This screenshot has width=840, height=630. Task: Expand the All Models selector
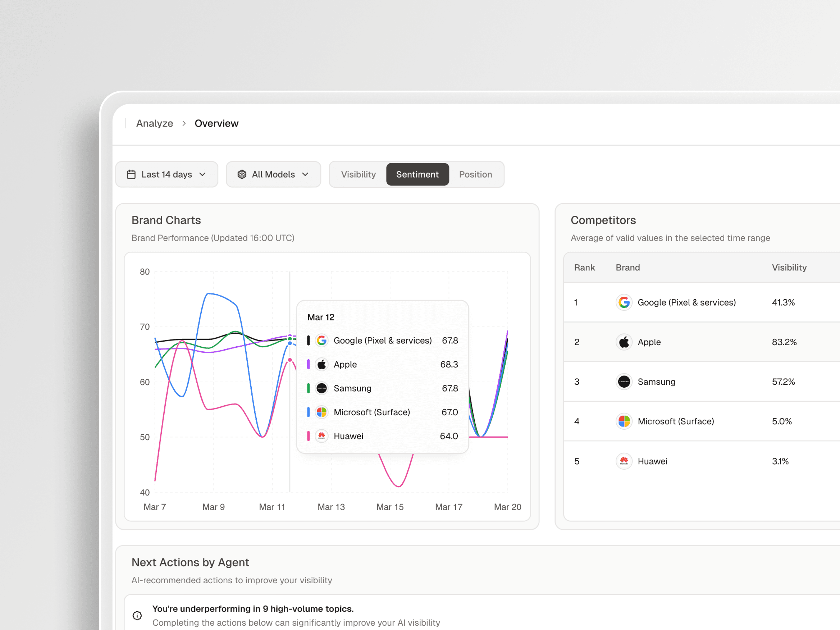(273, 174)
